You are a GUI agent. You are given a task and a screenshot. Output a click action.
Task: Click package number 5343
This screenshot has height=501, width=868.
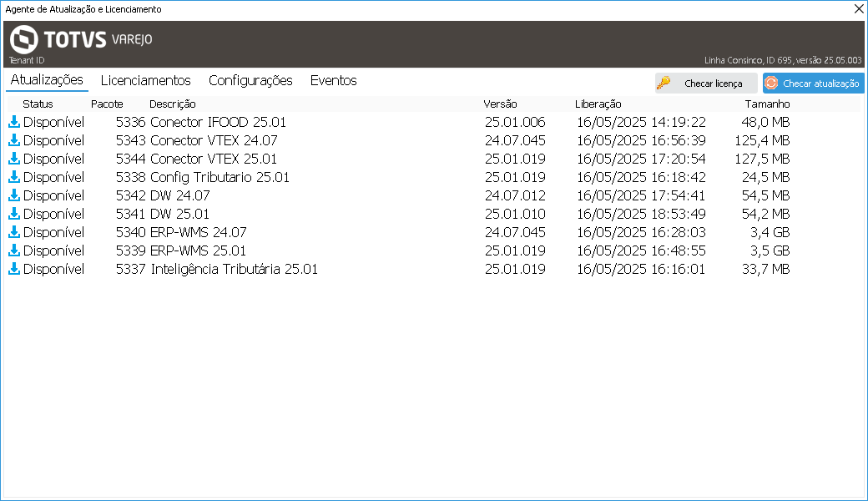coord(131,140)
